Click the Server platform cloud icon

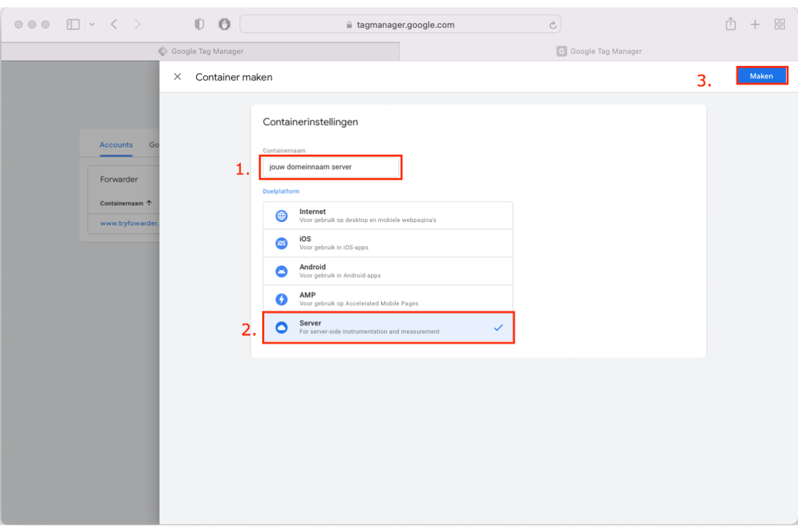(x=281, y=327)
